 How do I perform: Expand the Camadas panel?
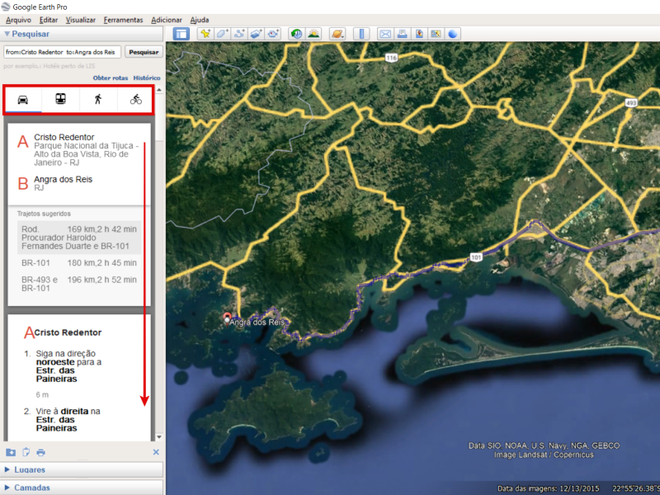(82, 487)
